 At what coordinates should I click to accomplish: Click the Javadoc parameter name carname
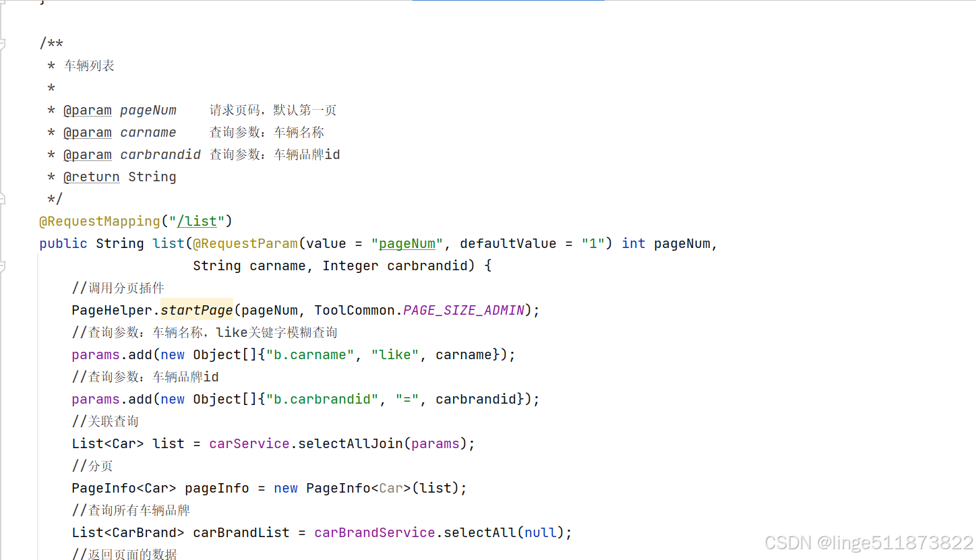[x=148, y=133]
